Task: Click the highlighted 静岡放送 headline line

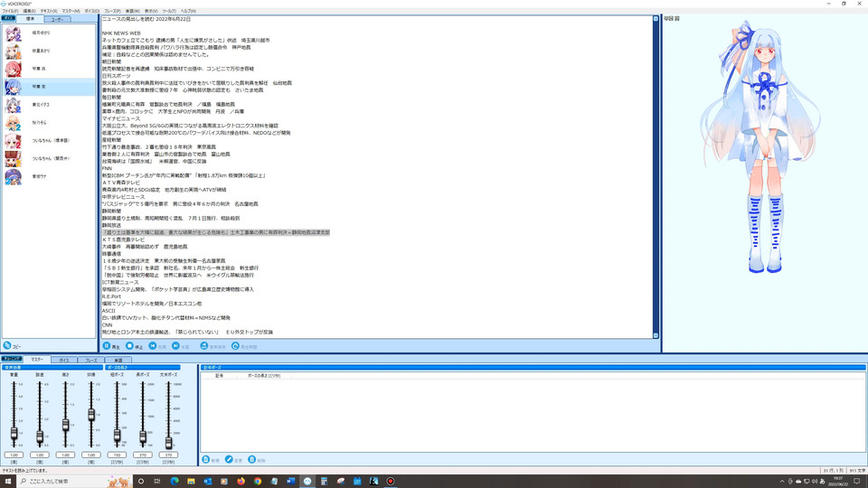Action: click(216, 232)
